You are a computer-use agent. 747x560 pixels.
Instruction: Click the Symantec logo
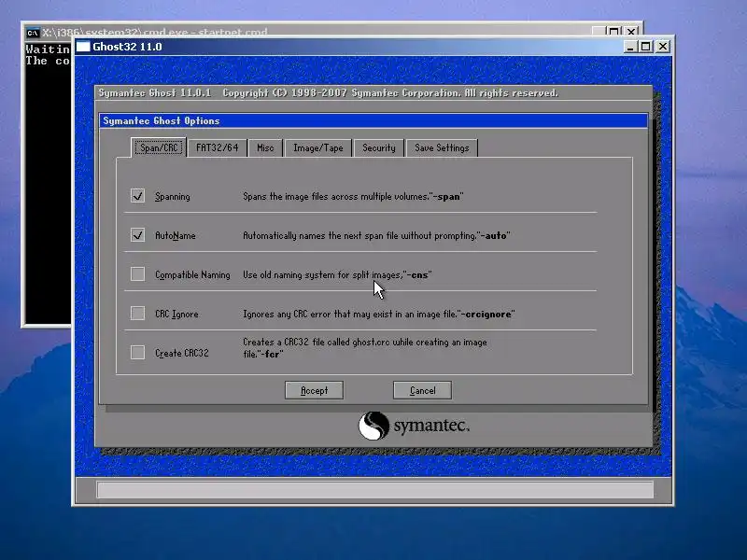(x=414, y=426)
